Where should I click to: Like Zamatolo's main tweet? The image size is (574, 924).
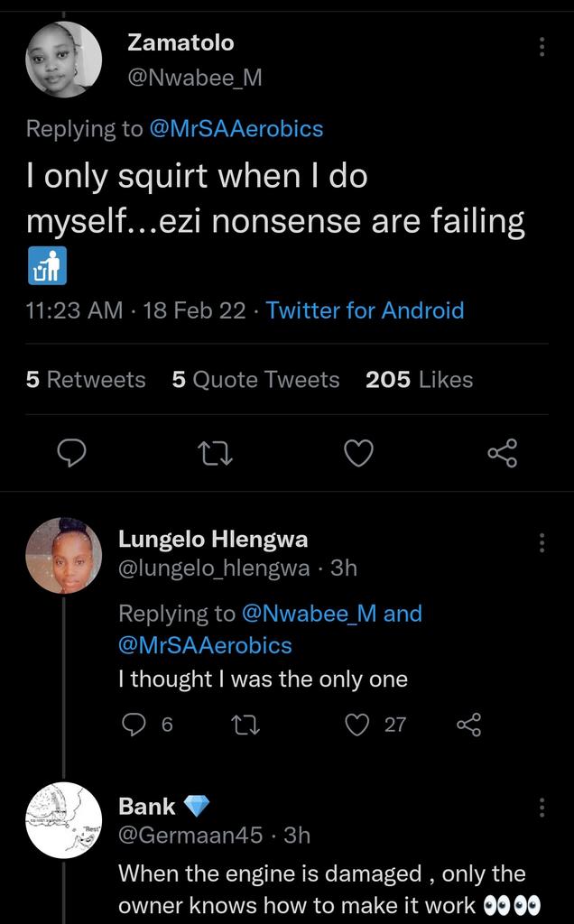[359, 454]
